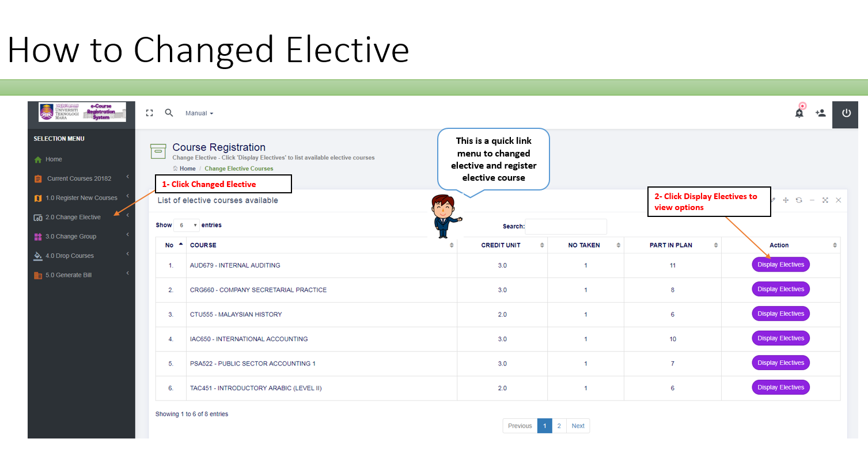Click the Previous pagination button
Screen dimensions: 868x450
click(520, 426)
